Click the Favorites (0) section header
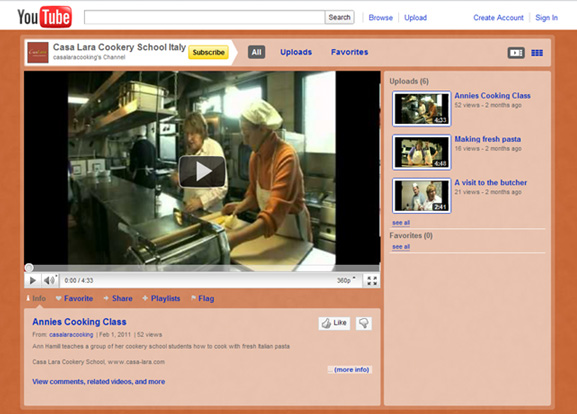The height and width of the screenshot is (414, 577). pyautogui.click(x=411, y=236)
